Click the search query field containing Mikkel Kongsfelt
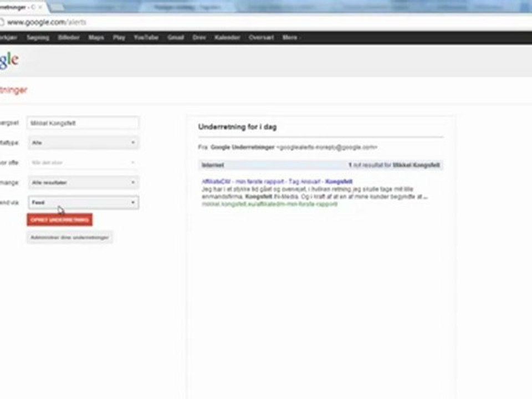The image size is (532, 399). 83,123
